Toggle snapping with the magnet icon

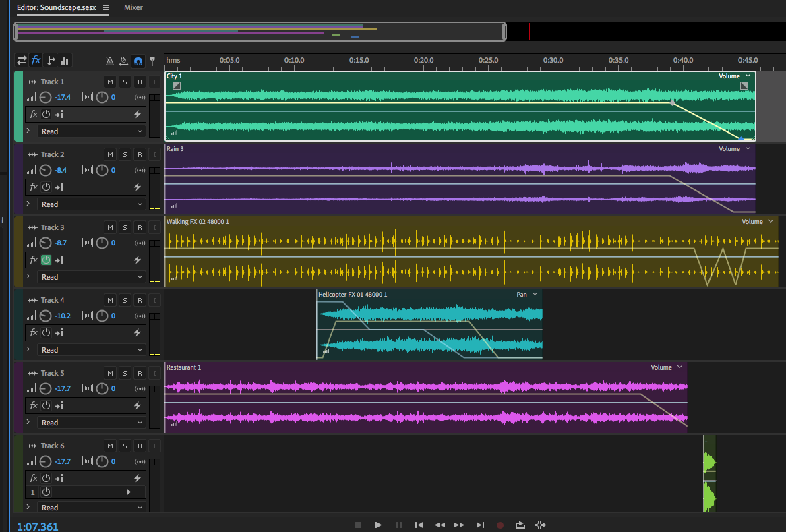coord(138,61)
